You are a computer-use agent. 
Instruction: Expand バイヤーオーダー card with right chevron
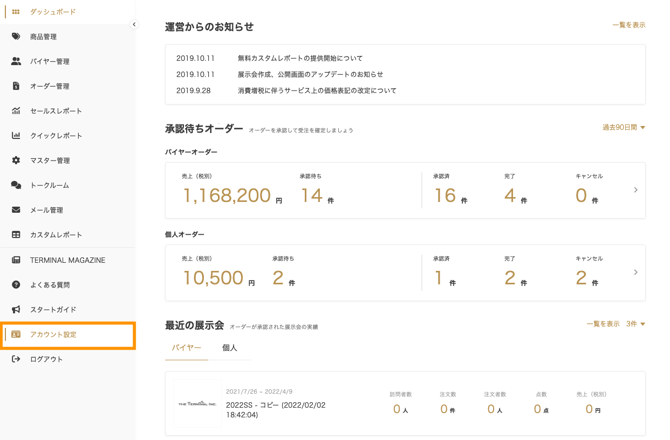pyautogui.click(x=636, y=190)
